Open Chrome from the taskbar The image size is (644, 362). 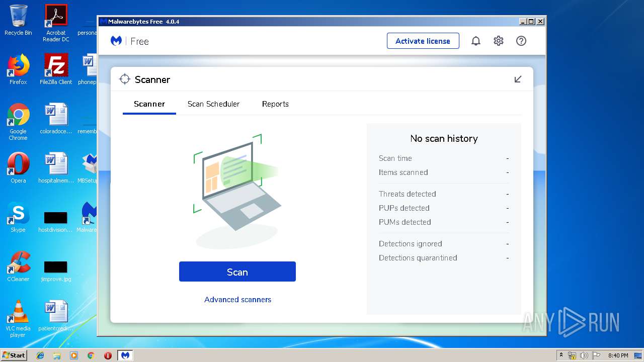(x=91, y=355)
